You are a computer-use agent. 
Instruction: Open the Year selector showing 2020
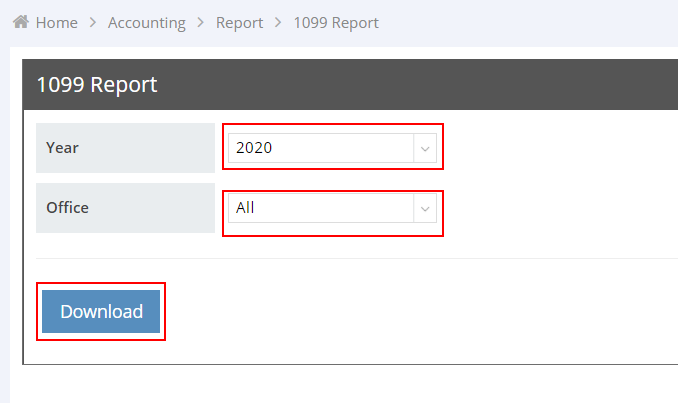coord(320,148)
